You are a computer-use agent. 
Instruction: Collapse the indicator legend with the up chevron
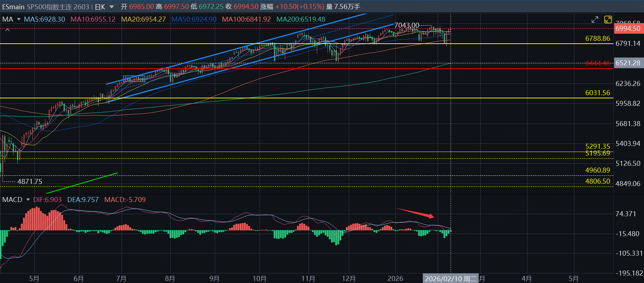(7, 29)
